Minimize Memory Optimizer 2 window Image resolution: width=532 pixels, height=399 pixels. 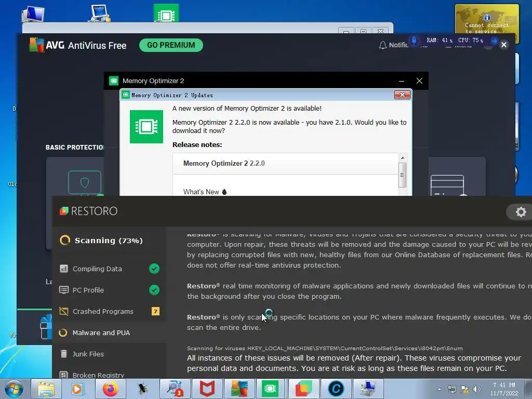(x=402, y=81)
